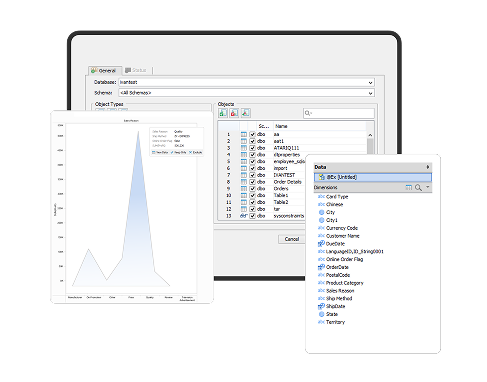Click the table icon in row 1
The image size is (487, 382).
pyautogui.click(x=244, y=134)
